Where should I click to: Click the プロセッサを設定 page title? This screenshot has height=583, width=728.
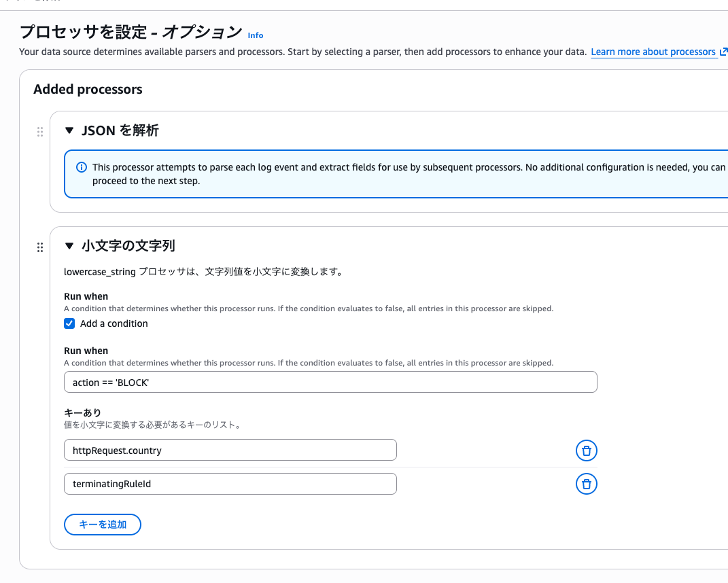131,32
